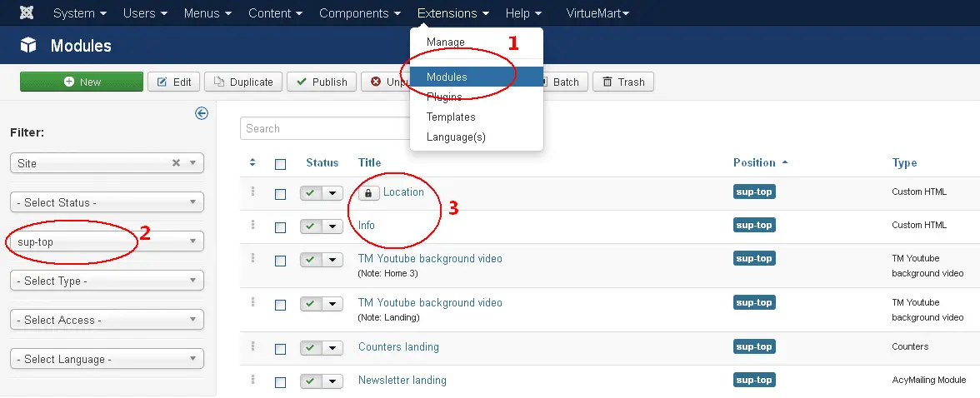Click the Modules cube icon in header
The height and width of the screenshot is (398, 980).
point(28,45)
